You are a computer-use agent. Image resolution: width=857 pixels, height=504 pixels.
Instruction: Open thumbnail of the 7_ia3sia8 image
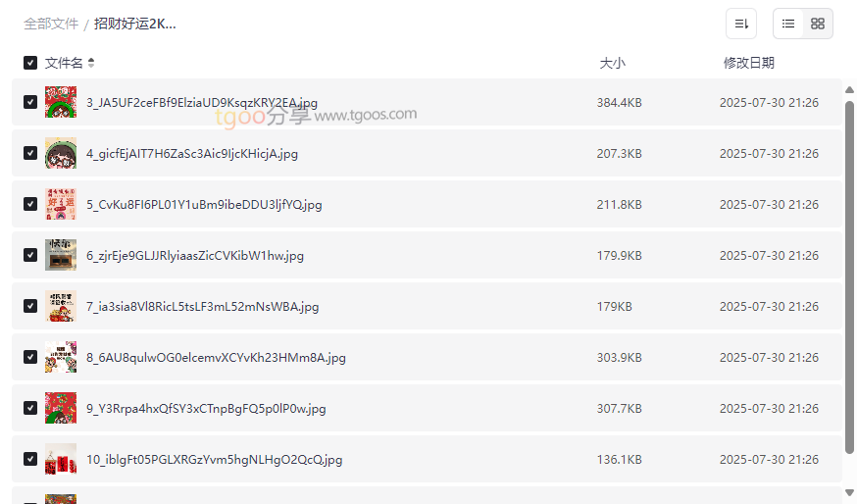click(x=61, y=306)
